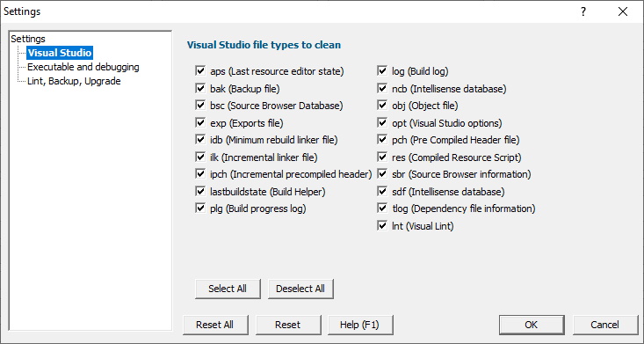Click the question mark help icon
644x344 pixels.
(x=583, y=12)
